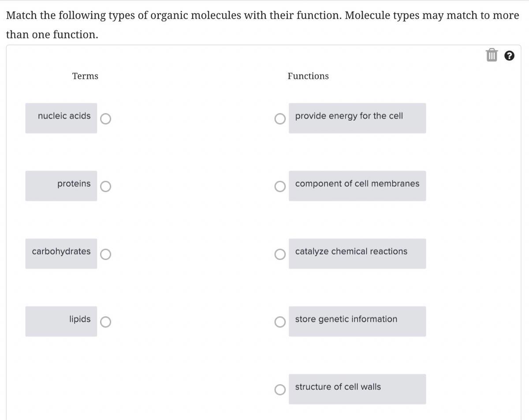
Task: Click the store genetic information box
Action: pyautogui.click(x=357, y=321)
